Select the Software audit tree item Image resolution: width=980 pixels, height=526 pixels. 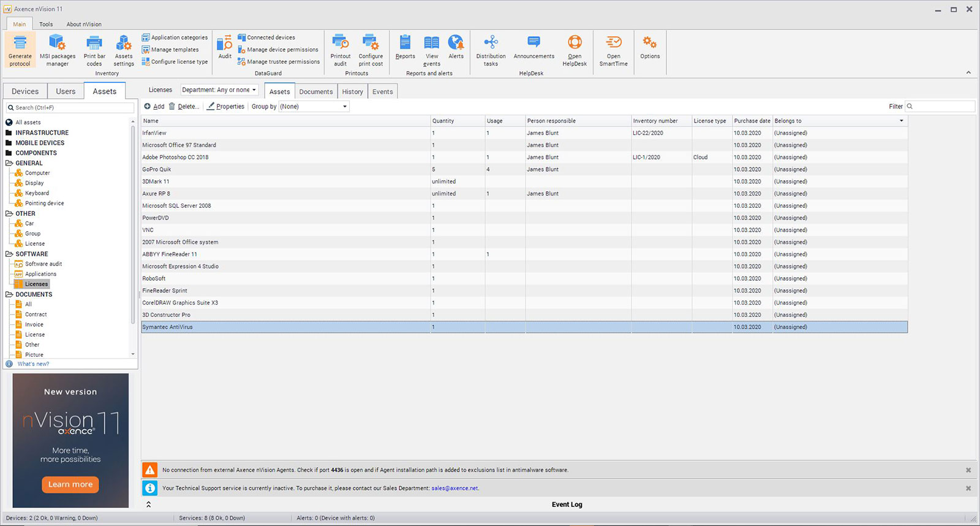(43, 264)
